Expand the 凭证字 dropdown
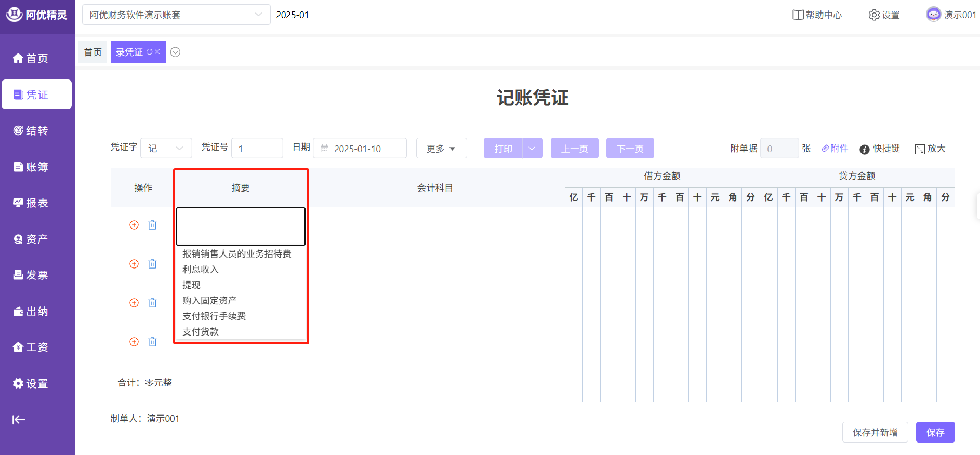 (166, 149)
